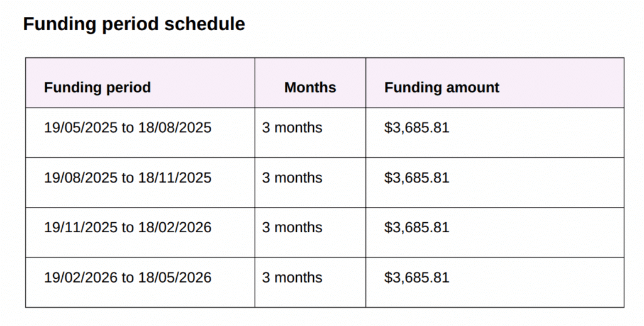
Task: Click the $3,685.81 amount in last row
Action: point(417,278)
